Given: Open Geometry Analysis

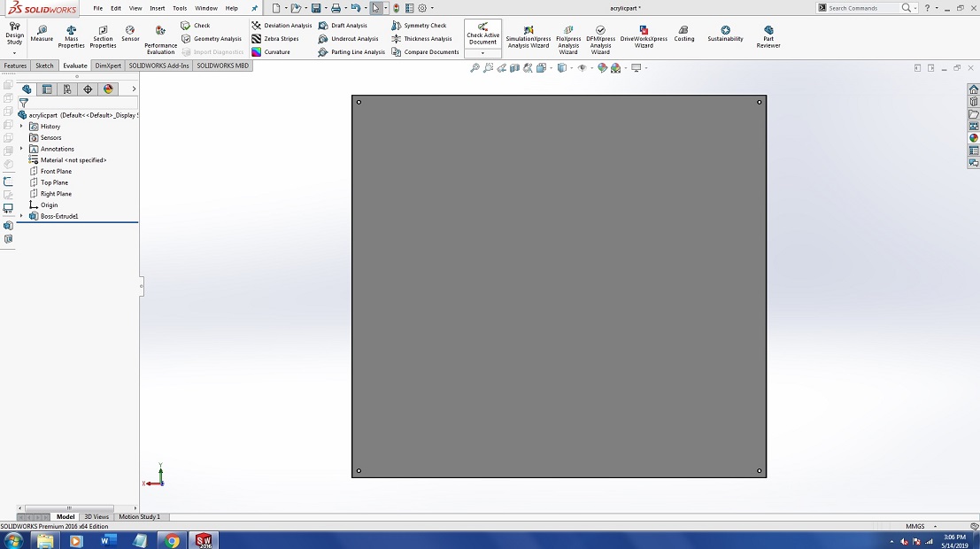Looking at the screenshot, I should tap(212, 39).
